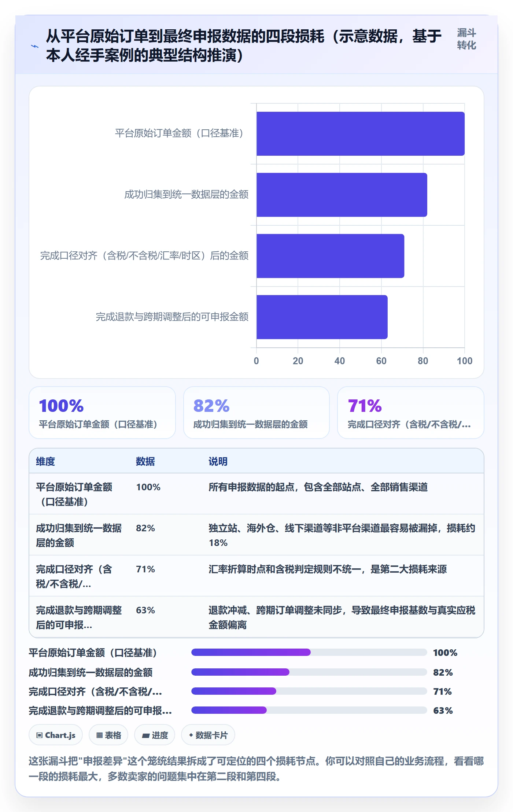Click the 63% value in the table
Screen dimensions: 513x812
[x=145, y=610]
